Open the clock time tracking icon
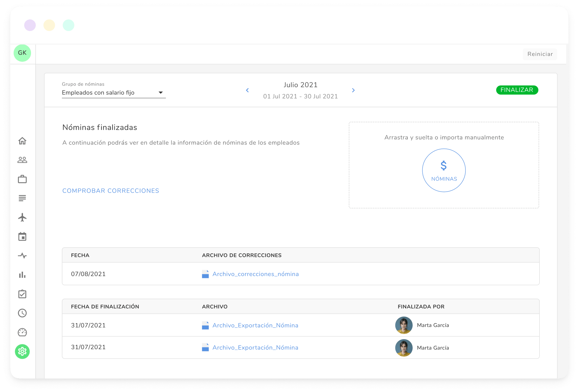 (x=22, y=313)
